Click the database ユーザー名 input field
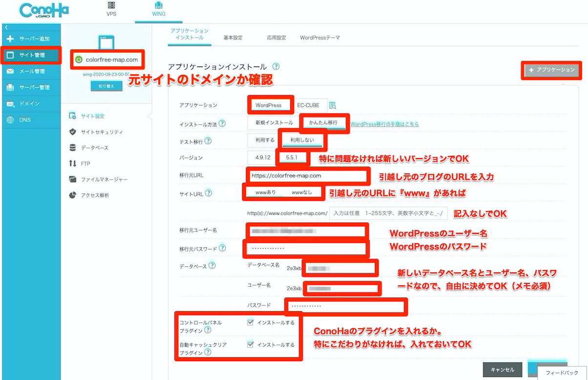 pyautogui.click(x=342, y=288)
